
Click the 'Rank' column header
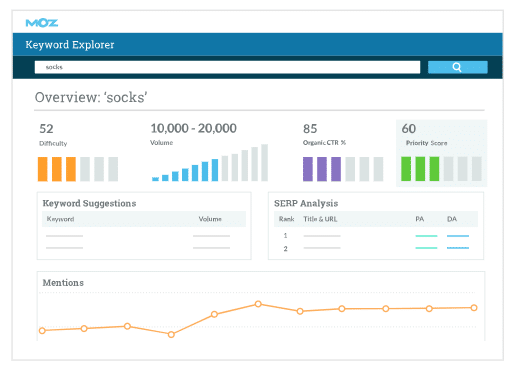click(x=287, y=219)
